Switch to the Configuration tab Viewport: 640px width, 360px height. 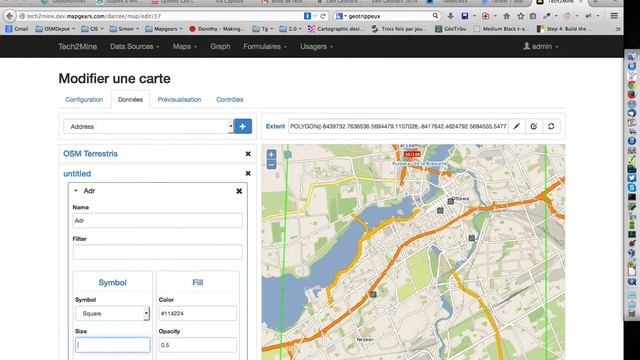(x=84, y=100)
